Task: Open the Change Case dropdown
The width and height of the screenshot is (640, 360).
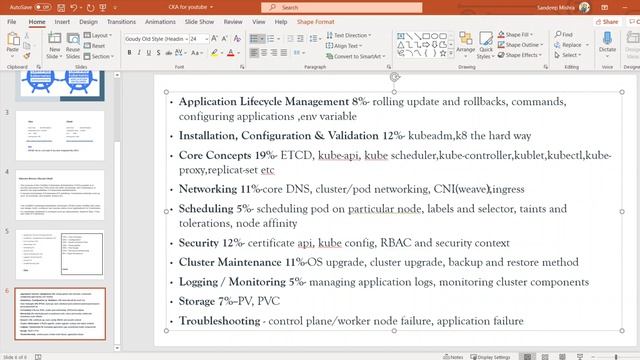Action: pos(197,53)
